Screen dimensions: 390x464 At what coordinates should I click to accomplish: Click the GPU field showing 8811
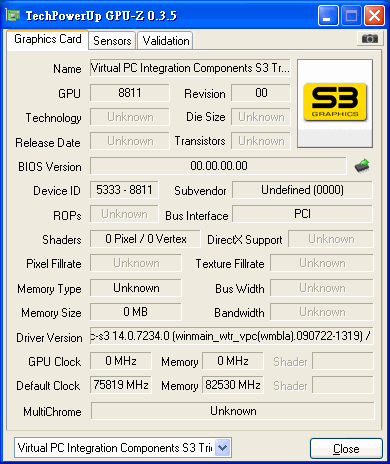point(130,93)
